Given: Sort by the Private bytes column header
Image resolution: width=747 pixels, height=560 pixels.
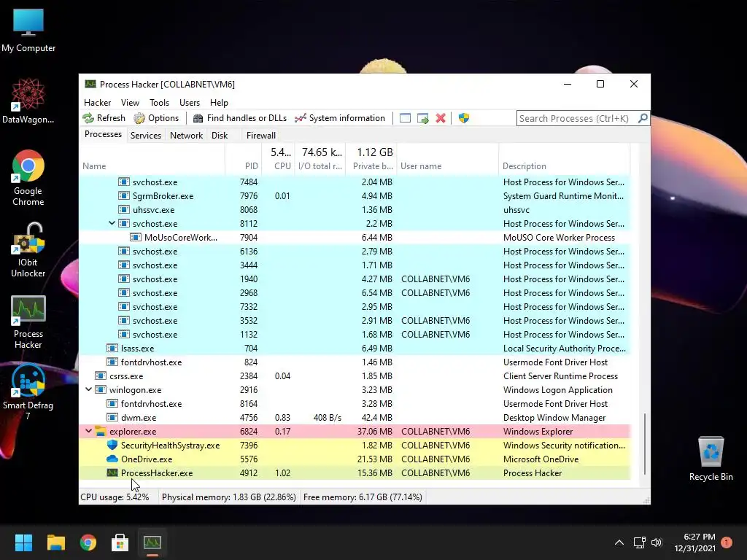Looking at the screenshot, I should point(371,159).
